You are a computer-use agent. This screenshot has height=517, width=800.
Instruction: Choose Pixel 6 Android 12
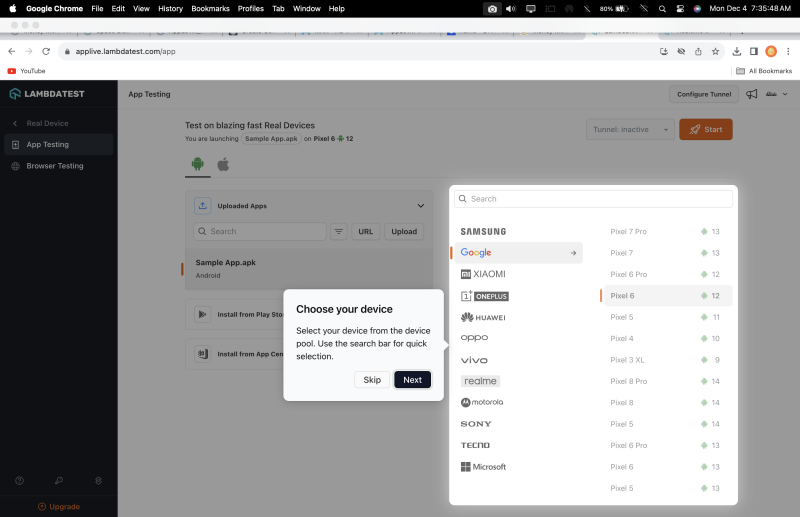coord(668,296)
